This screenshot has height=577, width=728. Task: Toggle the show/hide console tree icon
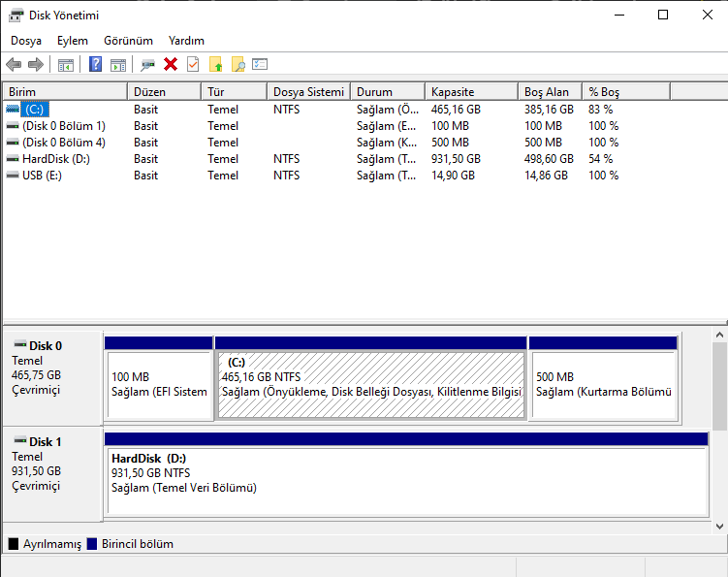66,65
